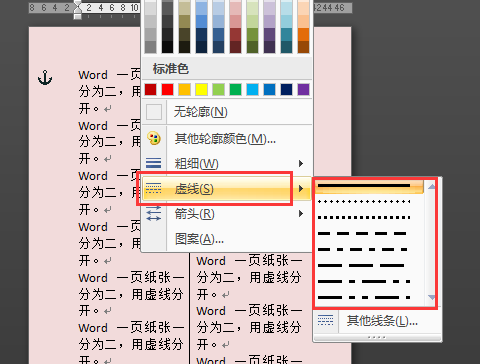Click the grip handle at bottom of dash submenu
Screen dimensions: 480x364
click(x=377, y=337)
